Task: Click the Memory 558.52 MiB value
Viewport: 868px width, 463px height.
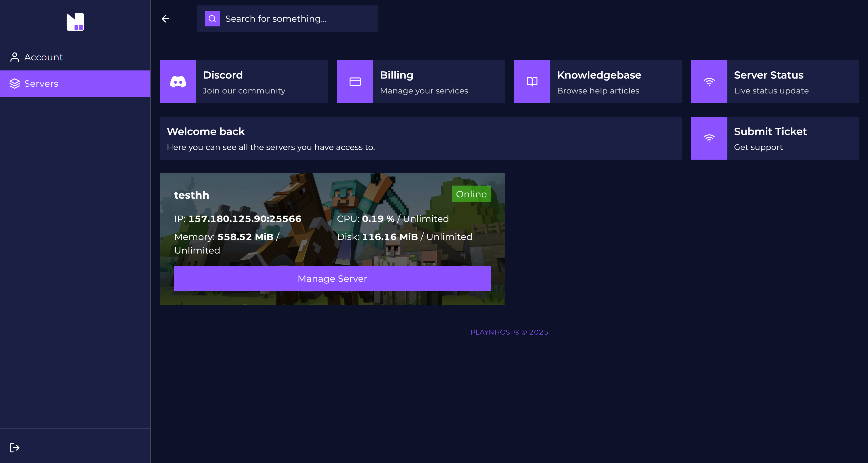Action: [x=245, y=237]
